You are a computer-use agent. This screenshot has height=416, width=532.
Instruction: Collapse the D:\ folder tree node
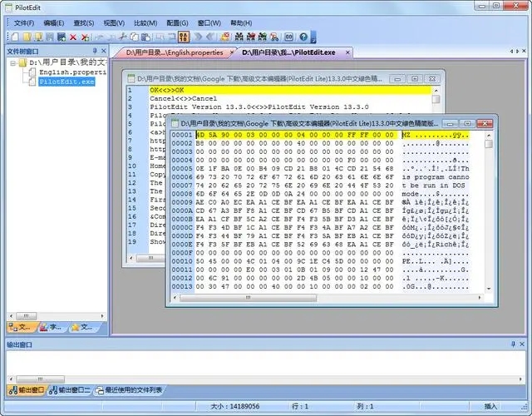point(13,62)
